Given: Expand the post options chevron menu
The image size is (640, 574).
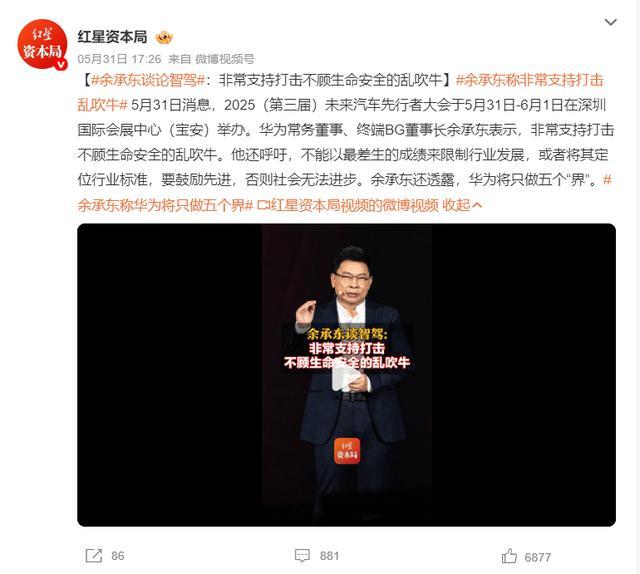Looking at the screenshot, I should coord(610,22).
